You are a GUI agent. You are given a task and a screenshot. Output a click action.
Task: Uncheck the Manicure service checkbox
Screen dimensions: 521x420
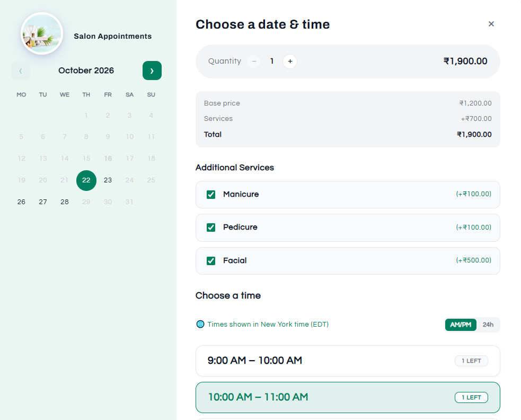(211, 195)
